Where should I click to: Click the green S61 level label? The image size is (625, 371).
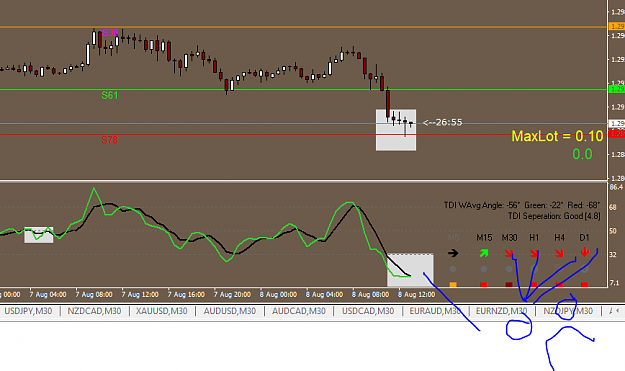point(110,95)
